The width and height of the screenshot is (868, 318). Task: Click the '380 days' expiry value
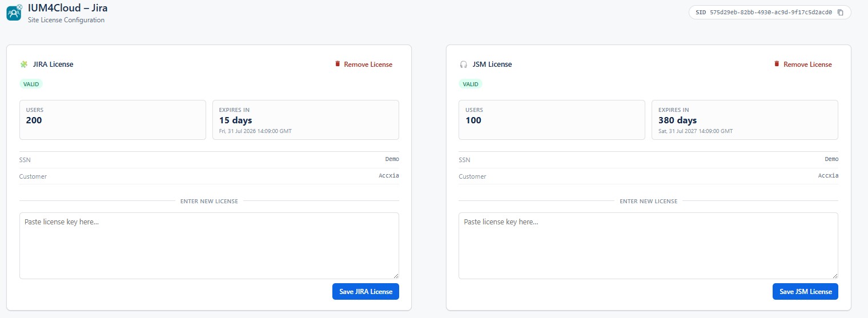678,120
